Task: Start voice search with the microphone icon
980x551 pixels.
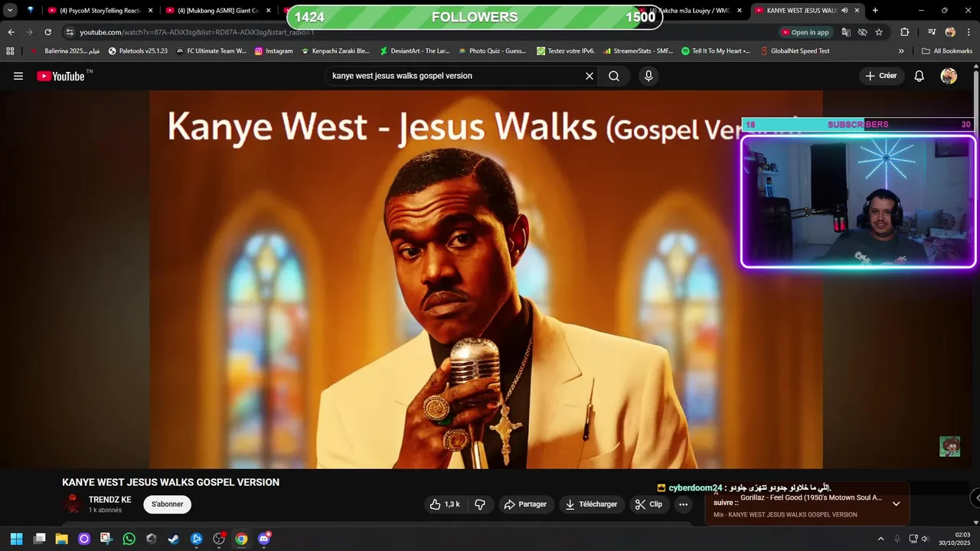Action: [648, 76]
